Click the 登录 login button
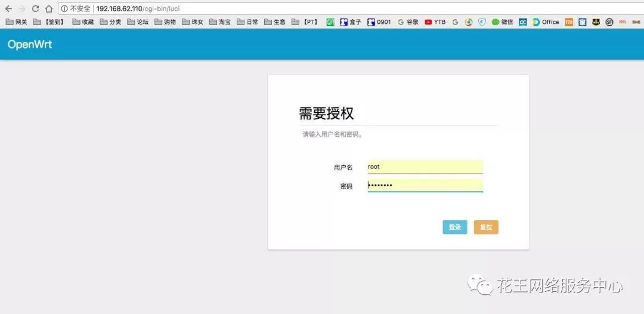This screenshot has height=314, width=644. coord(454,227)
